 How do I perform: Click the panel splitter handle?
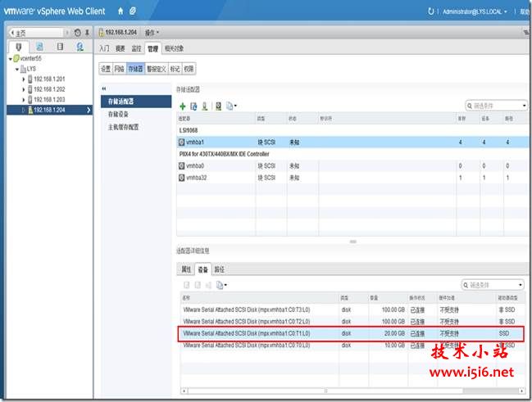point(352,242)
